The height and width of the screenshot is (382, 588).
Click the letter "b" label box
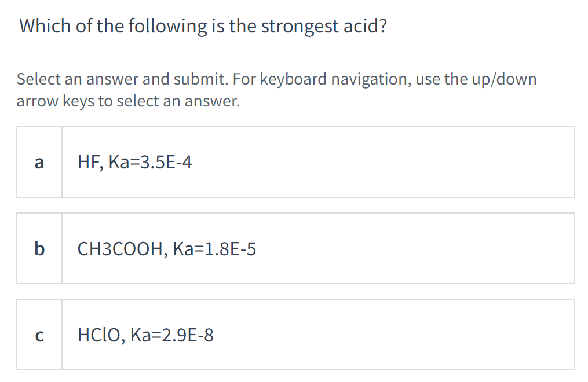39,248
